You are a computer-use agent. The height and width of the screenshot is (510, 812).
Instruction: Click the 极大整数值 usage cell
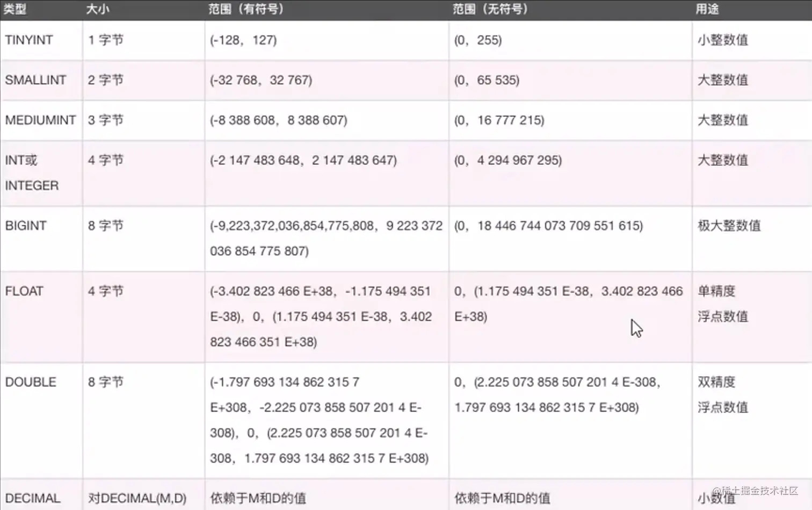pyautogui.click(x=729, y=226)
